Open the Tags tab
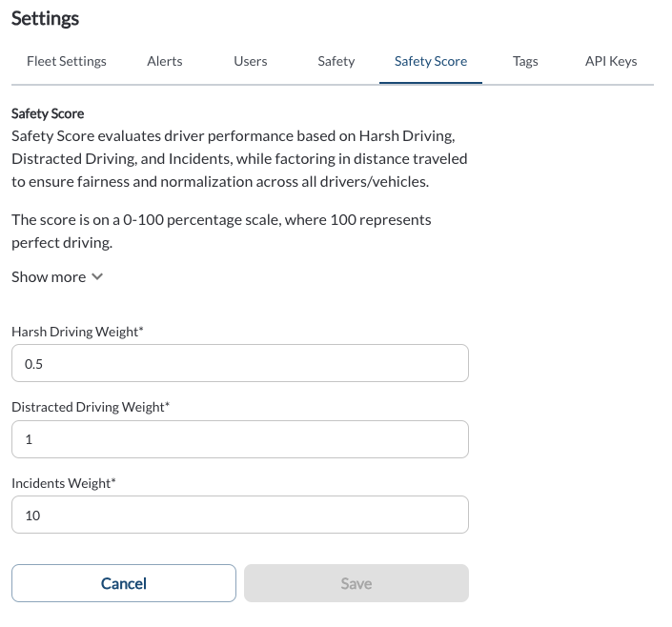This screenshot has height=627, width=672. (525, 61)
